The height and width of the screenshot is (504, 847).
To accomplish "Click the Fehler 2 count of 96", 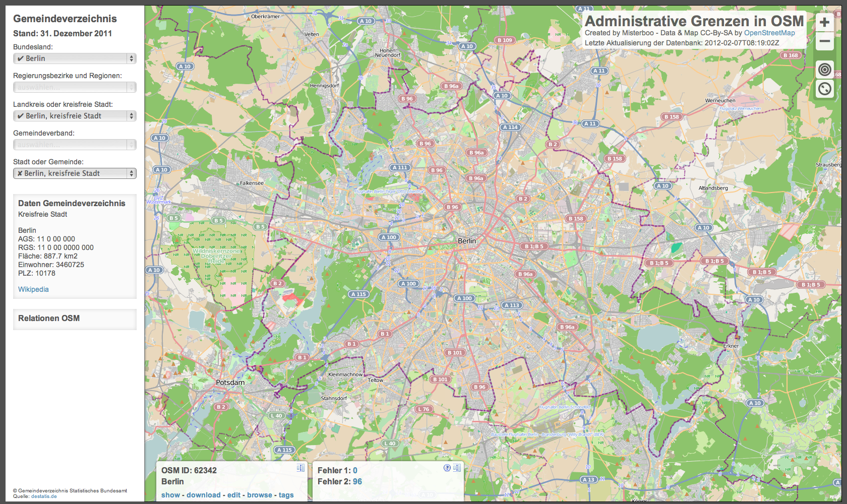I will [x=357, y=481].
